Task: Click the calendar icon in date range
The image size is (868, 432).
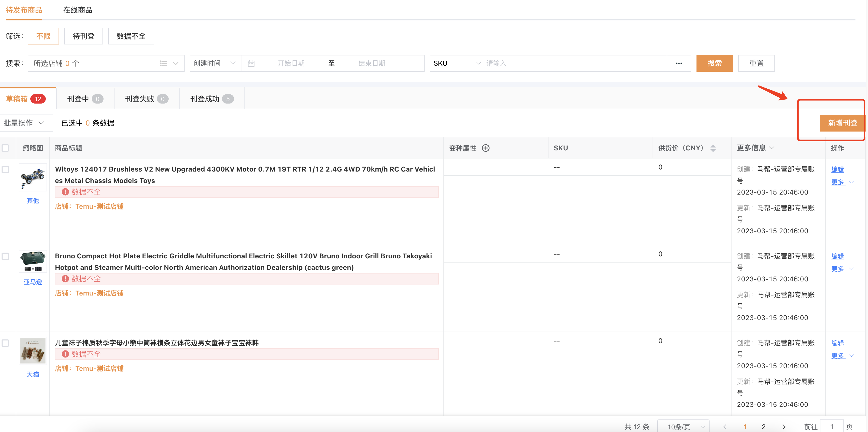Action: 251,63
